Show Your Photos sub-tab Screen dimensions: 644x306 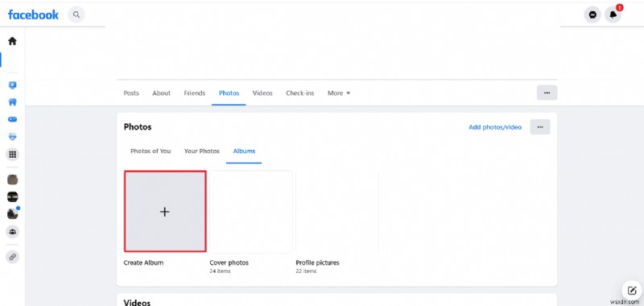(x=202, y=151)
